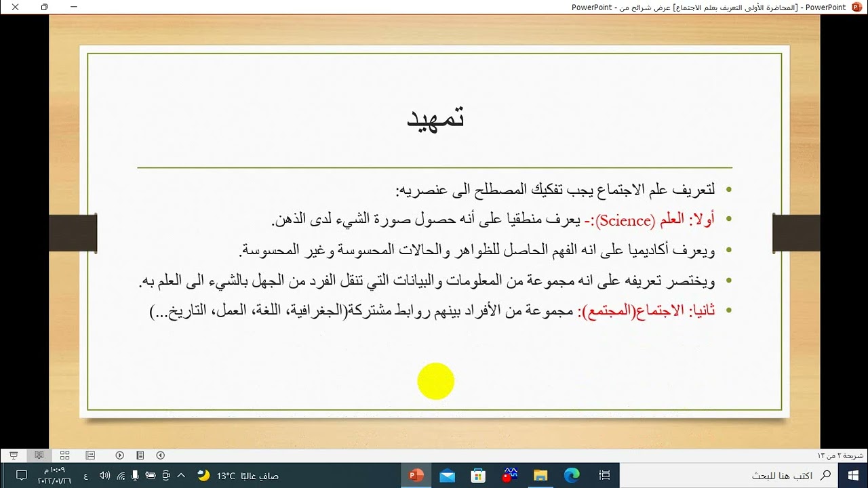Open the screen recorder app on taskbar
Screen dimensions: 868x488
point(510,476)
